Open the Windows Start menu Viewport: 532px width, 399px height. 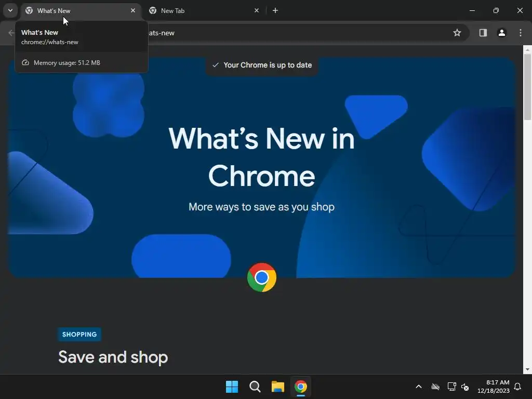click(x=232, y=387)
